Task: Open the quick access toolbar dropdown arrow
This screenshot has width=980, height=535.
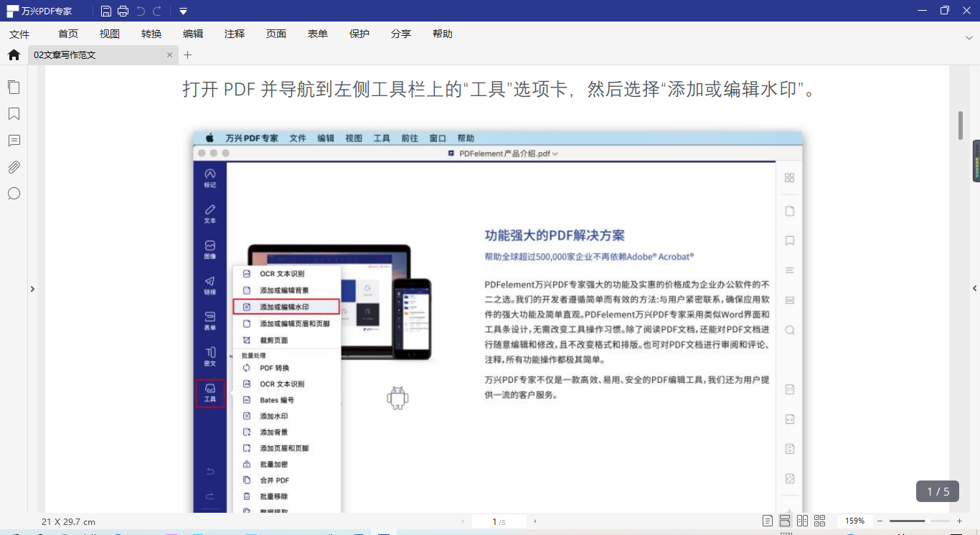Action: click(184, 11)
